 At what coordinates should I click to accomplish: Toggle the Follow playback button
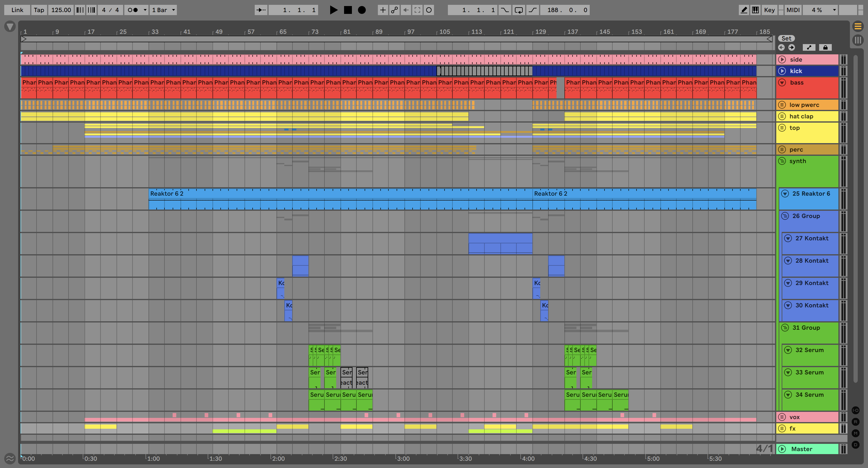pyautogui.click(x=261, y=10)
